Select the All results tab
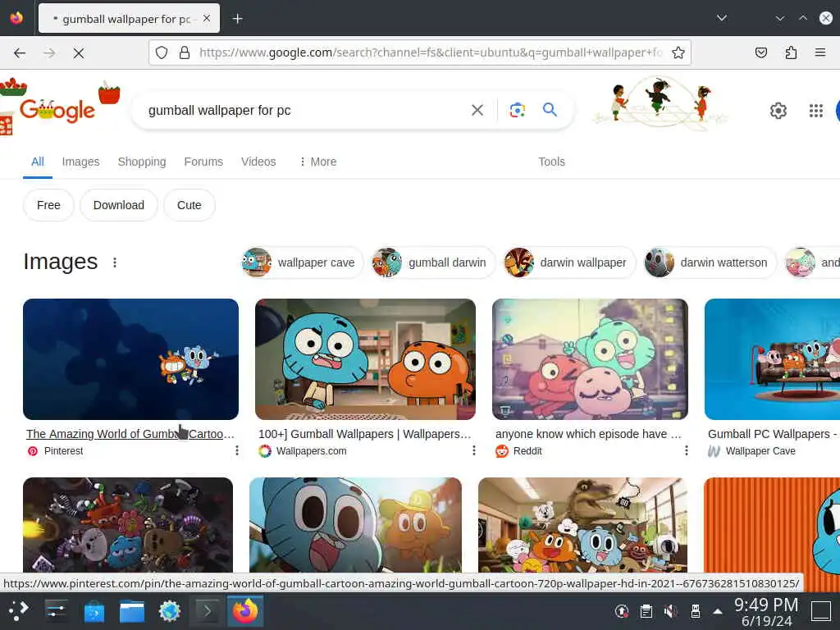Viewport: 840px width, 630px height. click(38, 162)
